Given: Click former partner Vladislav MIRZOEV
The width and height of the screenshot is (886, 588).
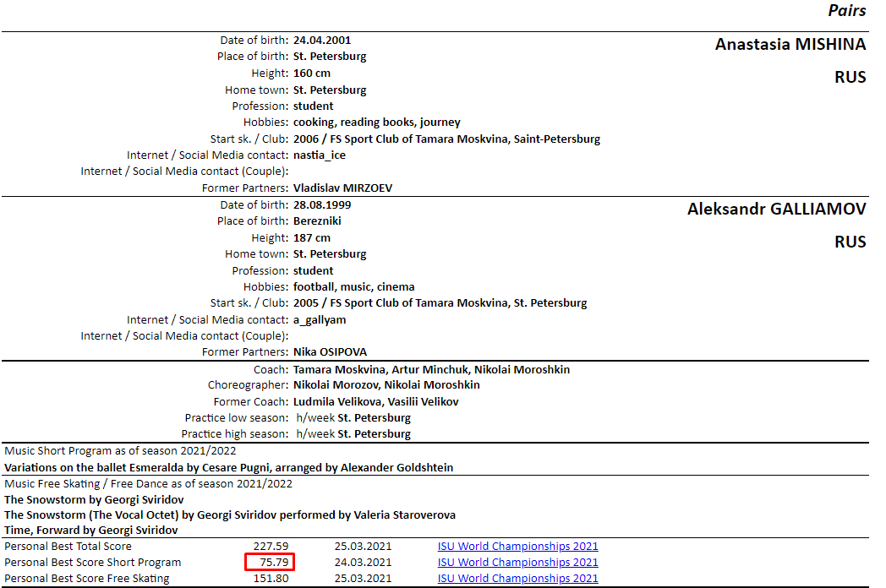Looking at the screenshot, I should pyautogui.click(x=342, y=188).
